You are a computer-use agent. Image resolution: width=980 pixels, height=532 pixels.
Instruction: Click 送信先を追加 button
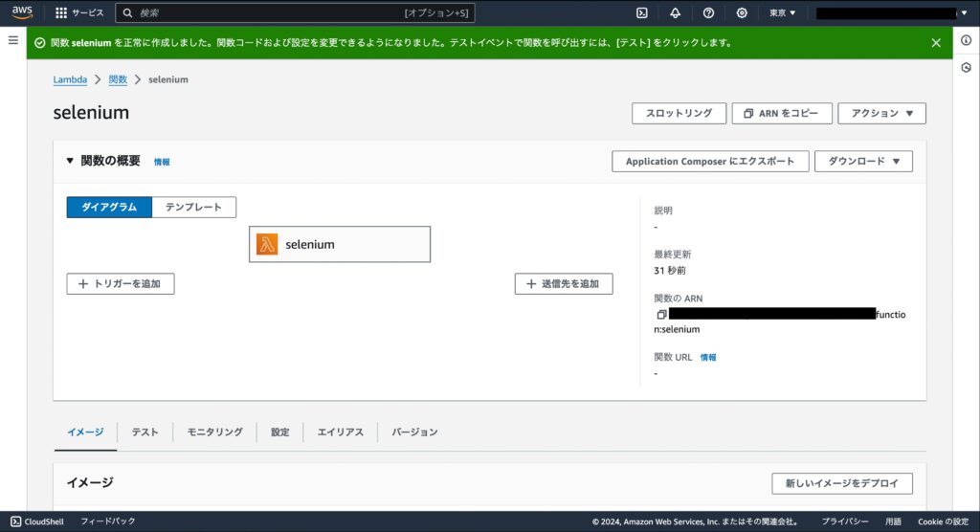[x=564, y=284]
